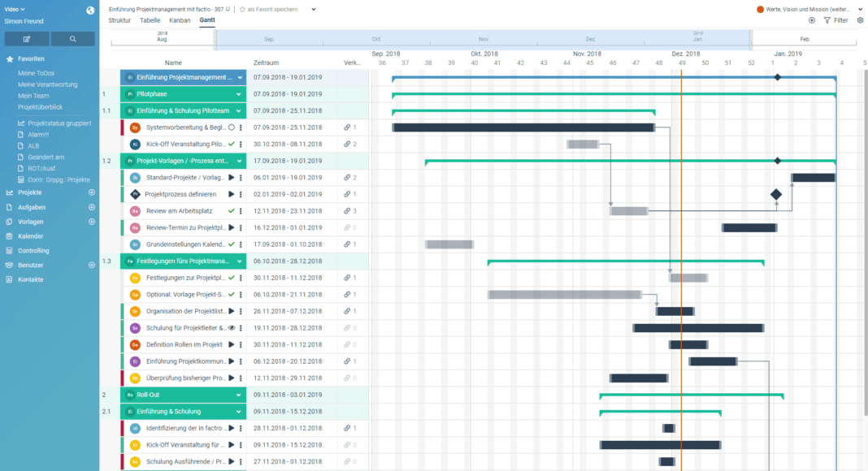Click play icon of Standard-Projekte / Vorlag row
Viewport: 868px width, 471px height.
click(232, 178)
